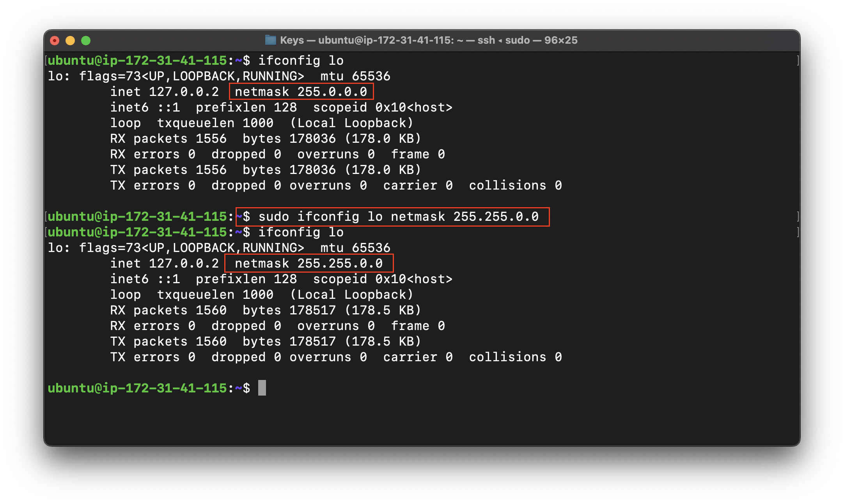Close the terminal window with red button
The height and width of the screenshot is (504, 844).
point(55,41)
